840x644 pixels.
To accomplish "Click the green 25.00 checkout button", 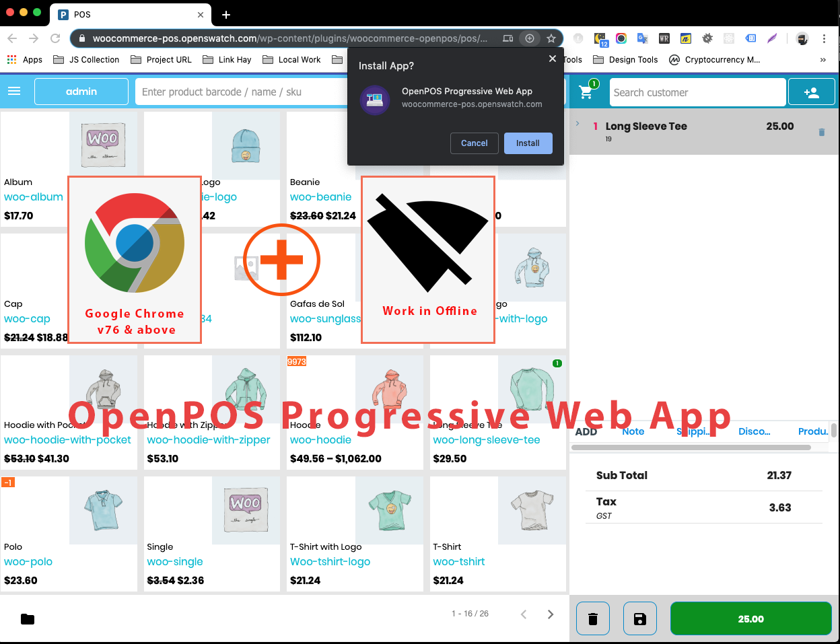I will [x=750, y=618].
